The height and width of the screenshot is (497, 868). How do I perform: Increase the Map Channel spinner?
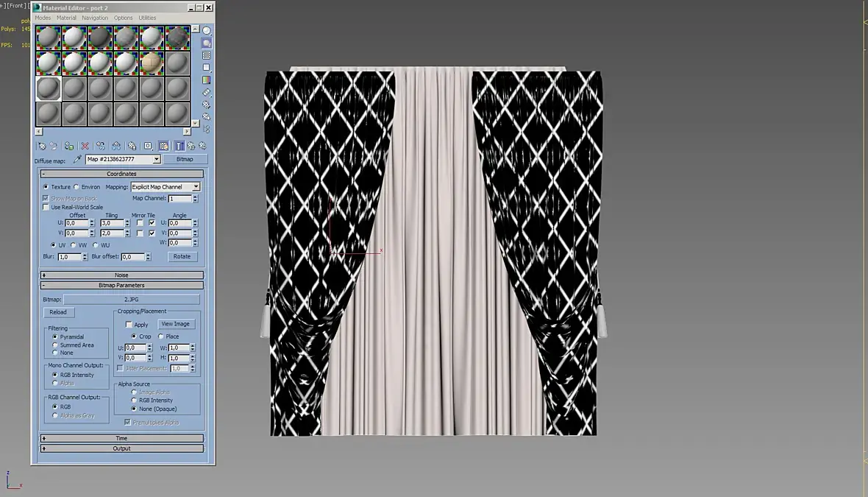[196, 196]
